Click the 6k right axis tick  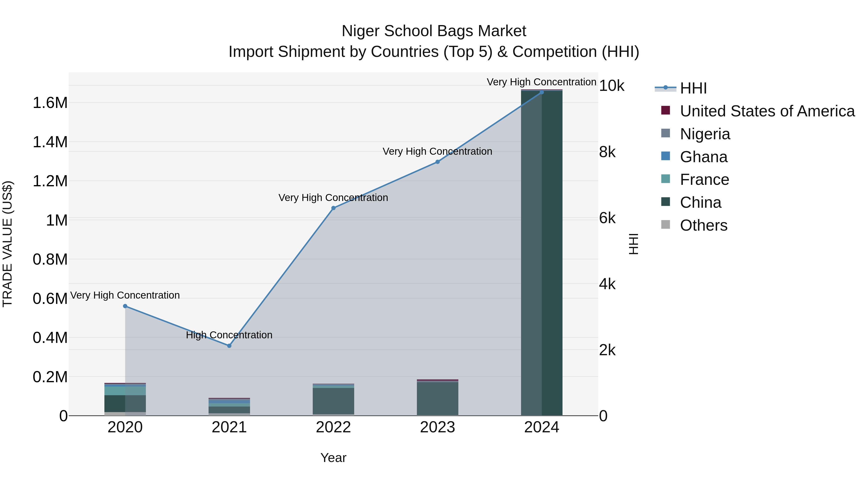608,218
